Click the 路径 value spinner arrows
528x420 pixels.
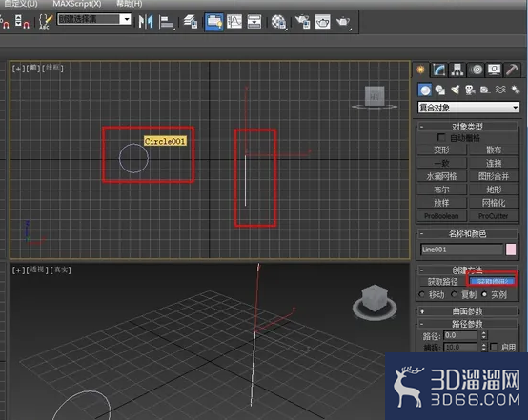click(484, 335)
